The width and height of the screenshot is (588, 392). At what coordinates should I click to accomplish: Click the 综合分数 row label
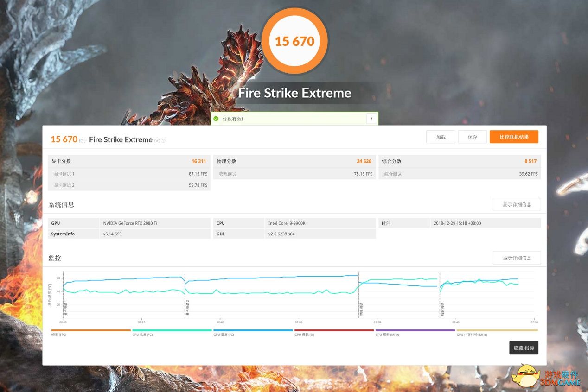tap(392, 161)
